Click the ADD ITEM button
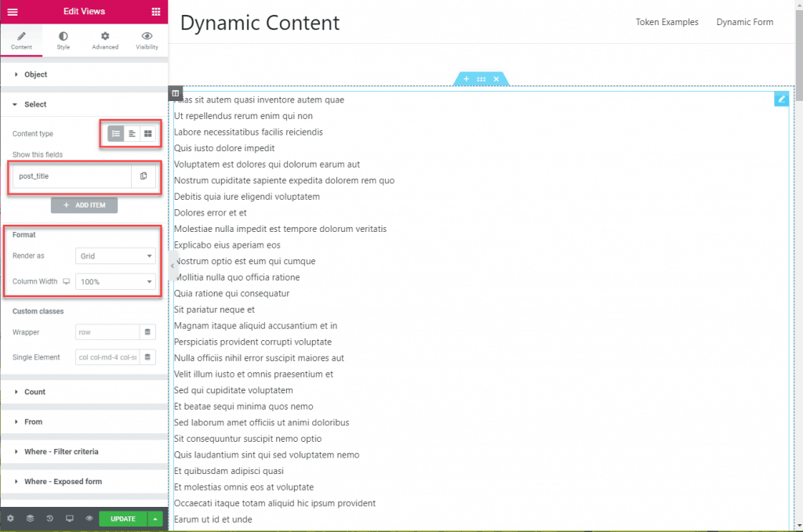803x532 pixels. [x=84, y=205]
